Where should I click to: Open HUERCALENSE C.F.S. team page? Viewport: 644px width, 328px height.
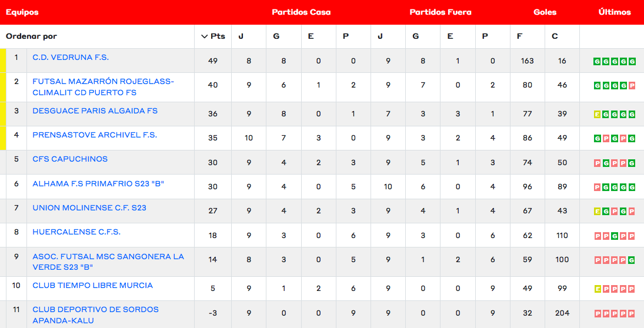pos(76,232)
